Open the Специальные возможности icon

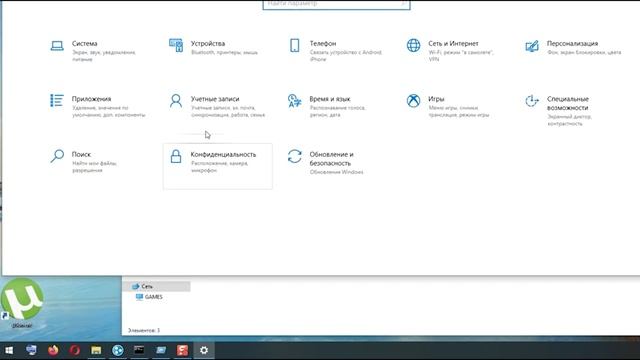click(532, 100)
